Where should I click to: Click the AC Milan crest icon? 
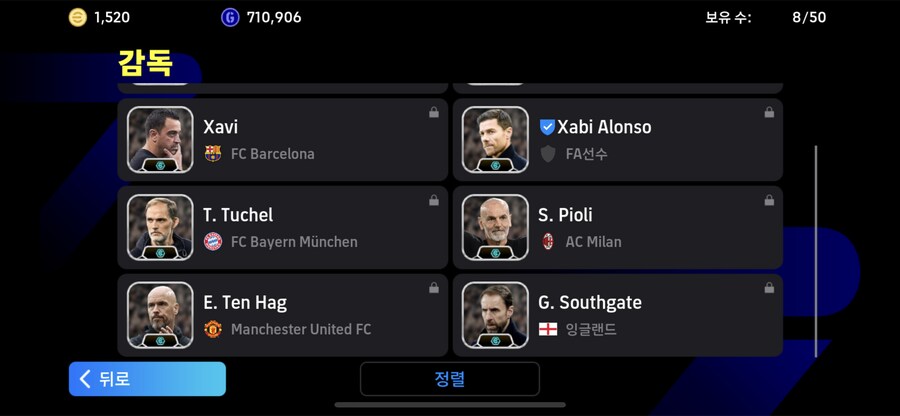pos(548,242)
